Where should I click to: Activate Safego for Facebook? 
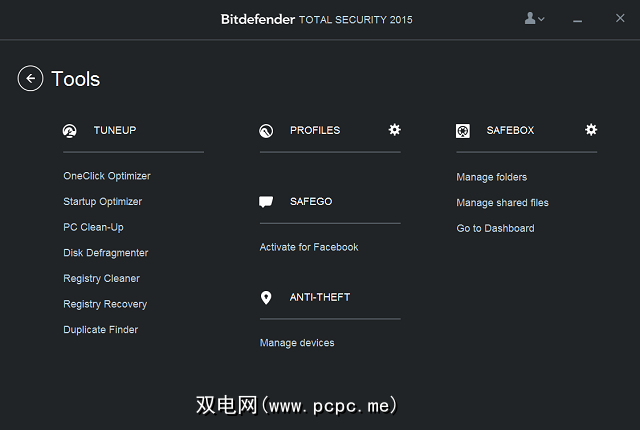pyautogui.click(x=309, y=247)
